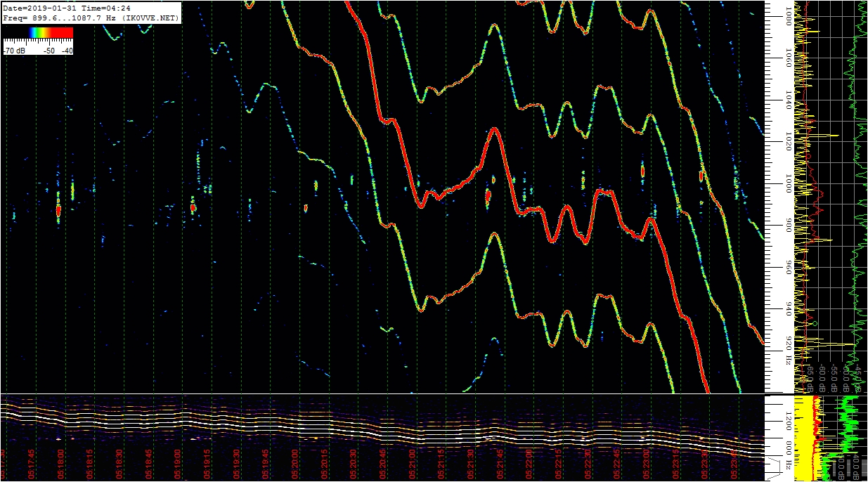Click the 05:21:15 timestamp on the time axis
The width and height of the screenshot is (868, 482).
coord(442,464)
